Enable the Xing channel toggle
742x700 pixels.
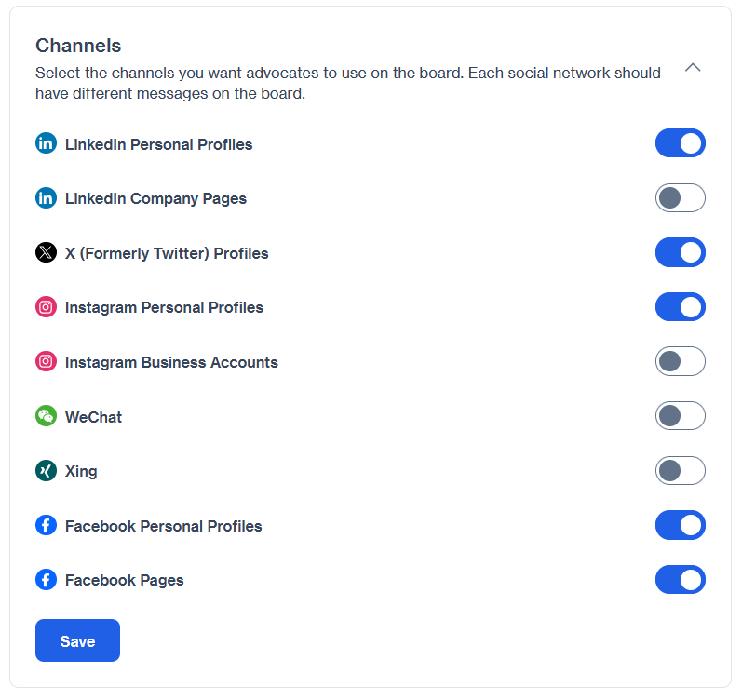click(680, 470)
